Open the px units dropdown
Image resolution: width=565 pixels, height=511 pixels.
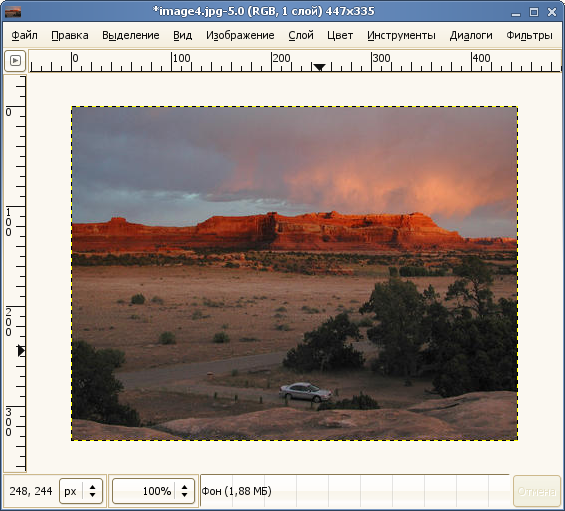point(81,491)
